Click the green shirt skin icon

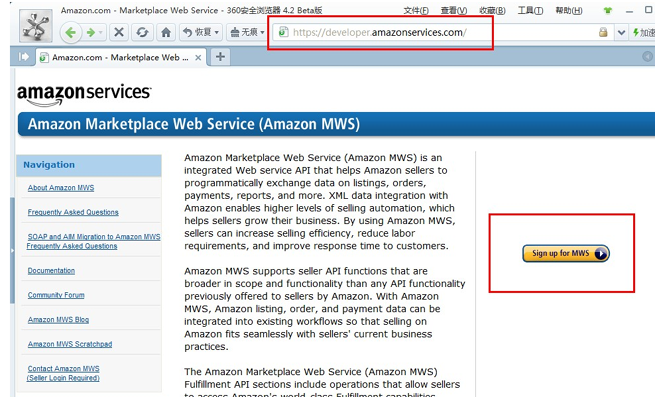point(608,10)
